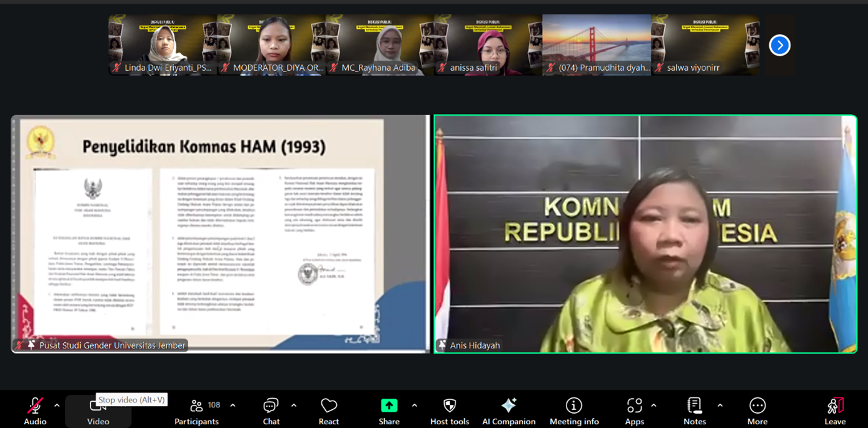This screenshot has height=428, width=868.
Task: Expand the Participants options chevron
Action: point(233,405)
